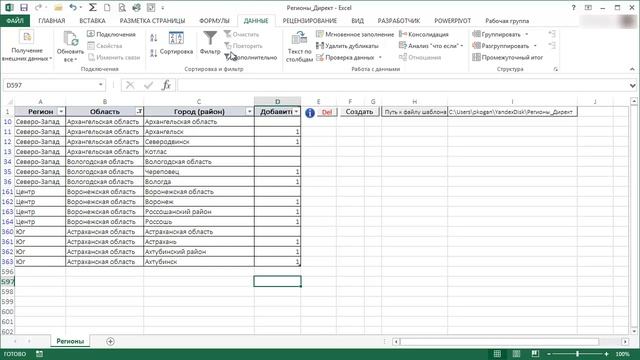Open the Область column filter dropdown
Viewport: 640px width, 360px height.
(139, 111)
